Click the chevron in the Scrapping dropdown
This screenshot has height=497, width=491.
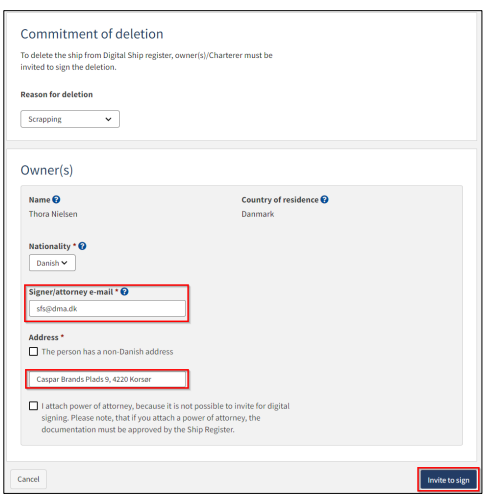[x=108, y=119]
